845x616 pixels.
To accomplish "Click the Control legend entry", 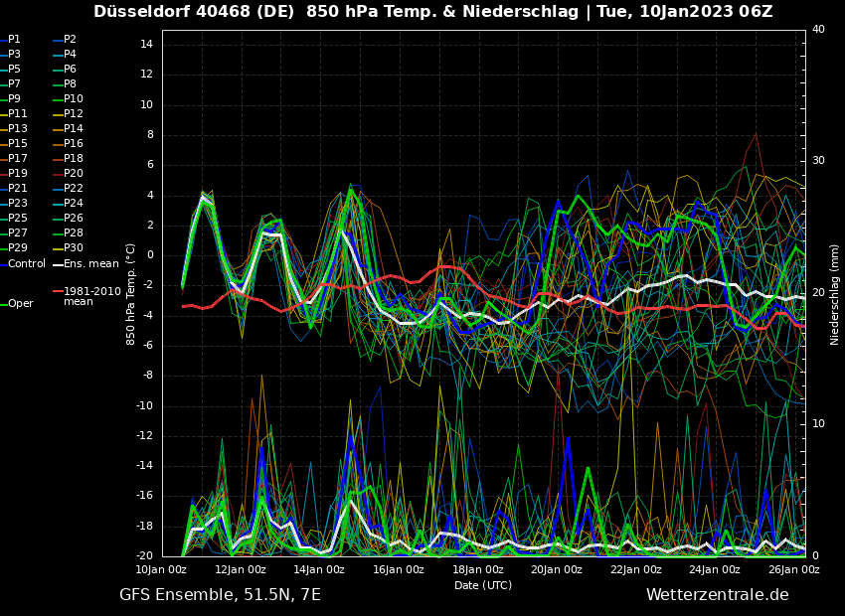I will (x=27, y=263).
